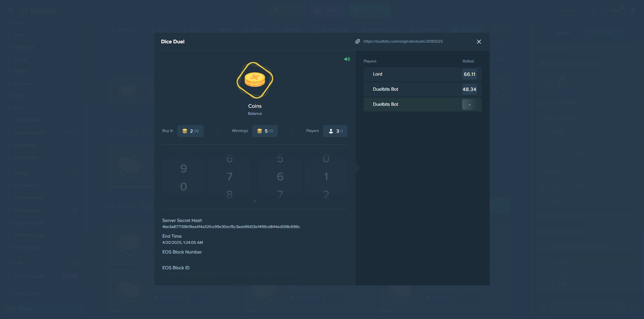Switch to Betslip tab in background panel

click(x=559, y=33)
